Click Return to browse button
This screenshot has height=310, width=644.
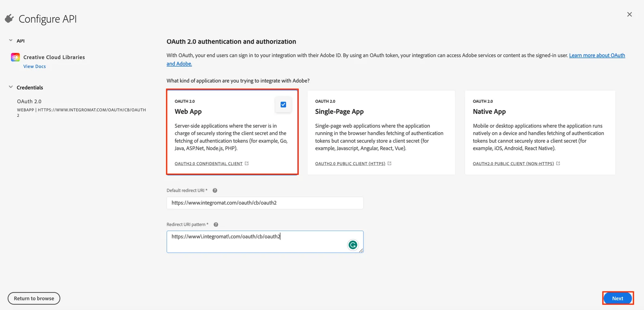(34, 298)
